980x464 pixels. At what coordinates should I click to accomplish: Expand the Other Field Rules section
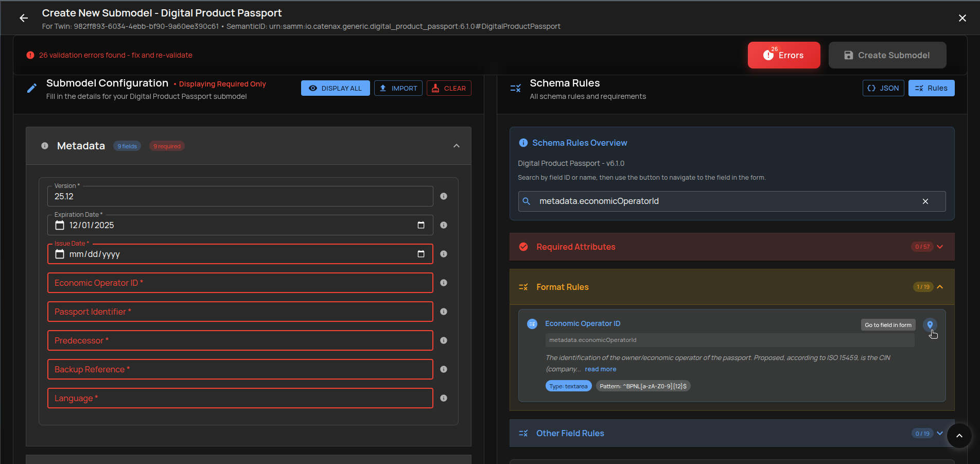tap(940, 433)
